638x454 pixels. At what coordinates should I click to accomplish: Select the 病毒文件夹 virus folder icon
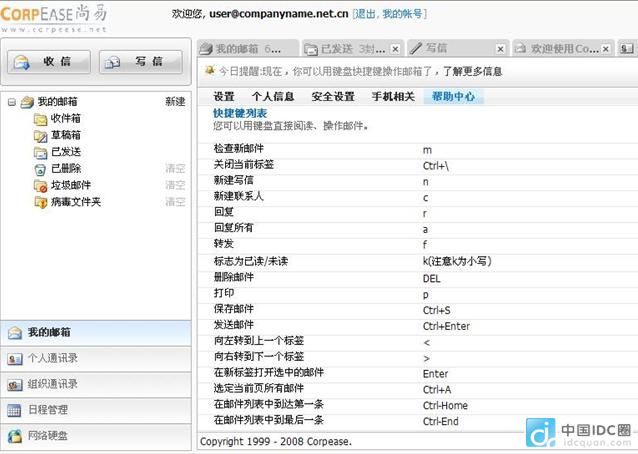pos(41,202)
